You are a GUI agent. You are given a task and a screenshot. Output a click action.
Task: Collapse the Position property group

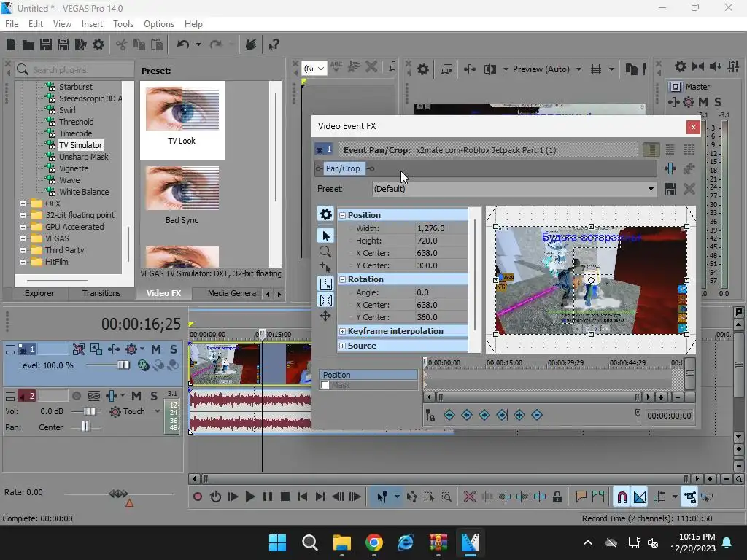tap(342, 215)
